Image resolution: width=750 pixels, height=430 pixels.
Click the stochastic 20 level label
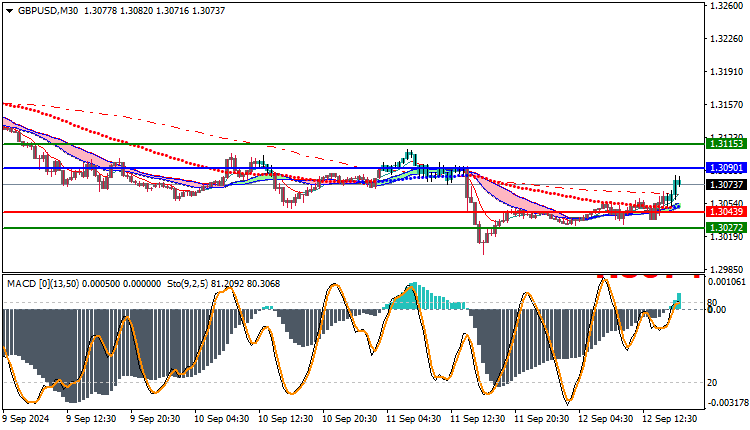coord(712,383)
